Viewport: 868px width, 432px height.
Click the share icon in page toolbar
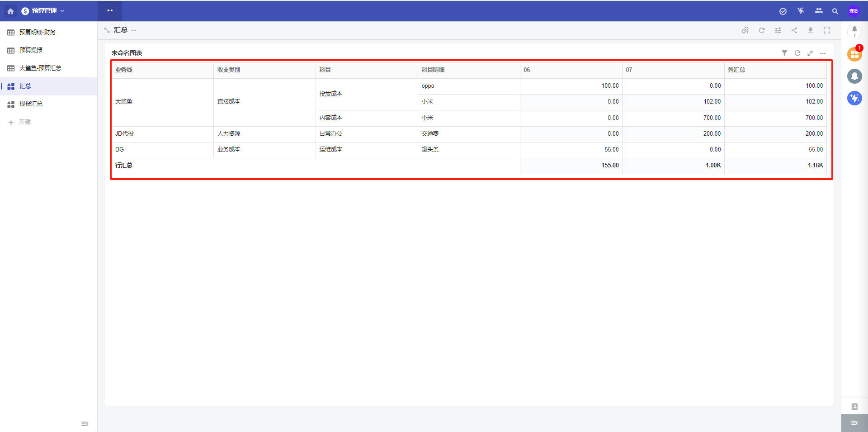tap(794, 30)
